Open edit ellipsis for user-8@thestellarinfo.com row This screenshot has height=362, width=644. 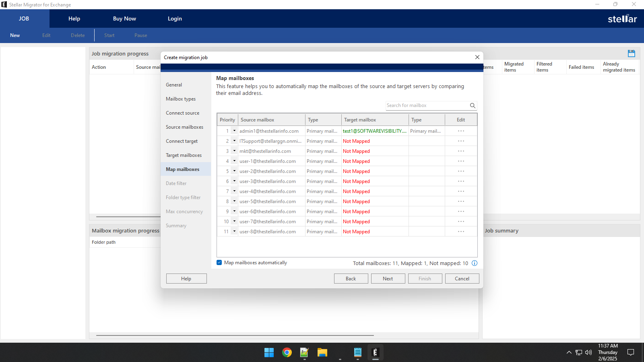coord(461,232)
